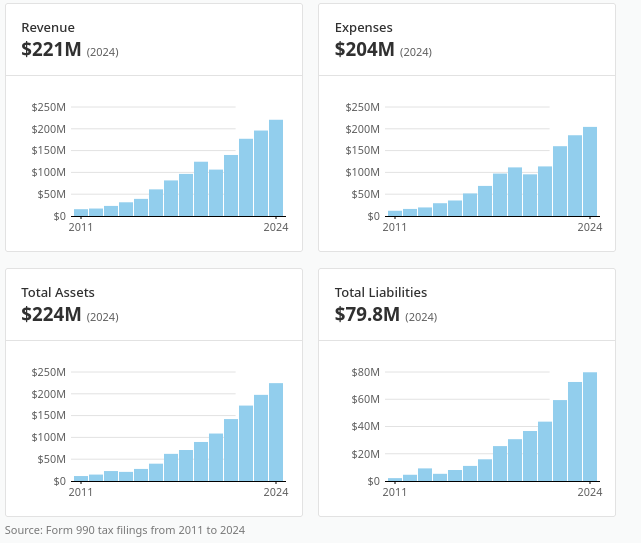Select the 2011 bar in Expenses chart
Viewport: 641px width, 543px height.
click(395, 213)
